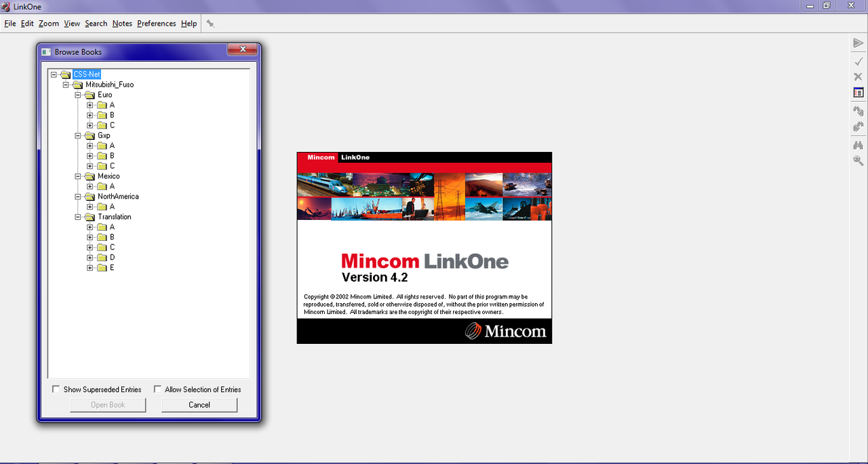Select label B under Translation
The image size is (868, 464).
point(112,237)
